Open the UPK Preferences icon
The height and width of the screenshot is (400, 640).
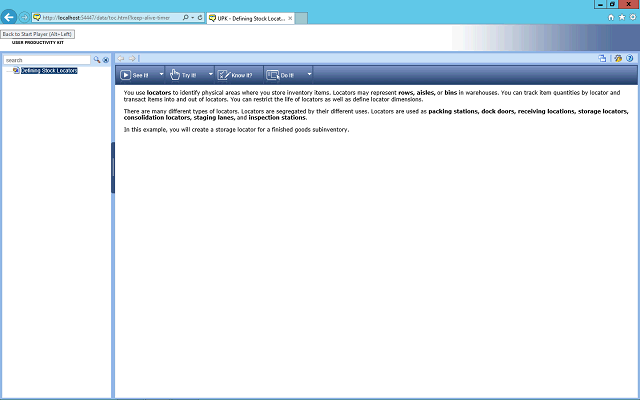tap(619, 59)
